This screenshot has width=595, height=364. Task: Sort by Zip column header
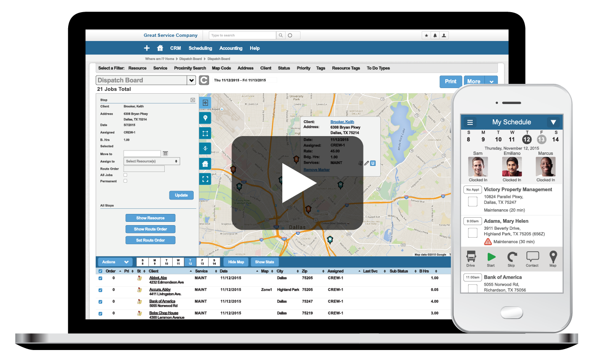(305, 271)
